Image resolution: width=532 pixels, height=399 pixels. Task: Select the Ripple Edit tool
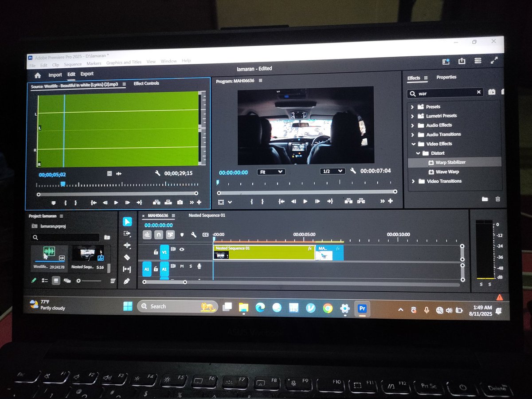(127, 245)
